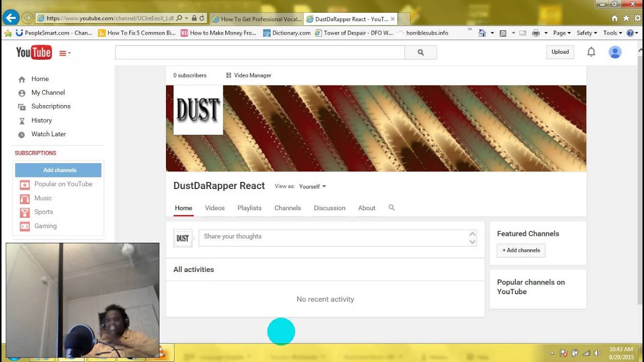Viewport: 644px width, 362px height.
Task: Open the channel Playlists tab
Action: [x=250, y=208]
